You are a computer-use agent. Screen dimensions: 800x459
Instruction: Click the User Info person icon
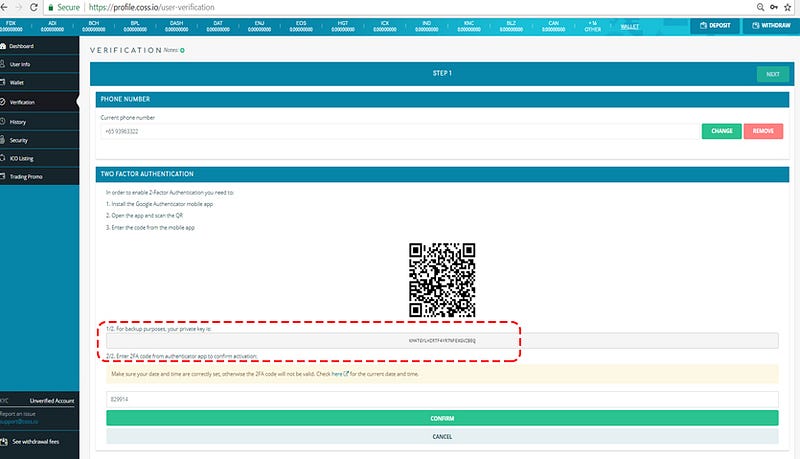pyautogui.click(x=3, y=64)
